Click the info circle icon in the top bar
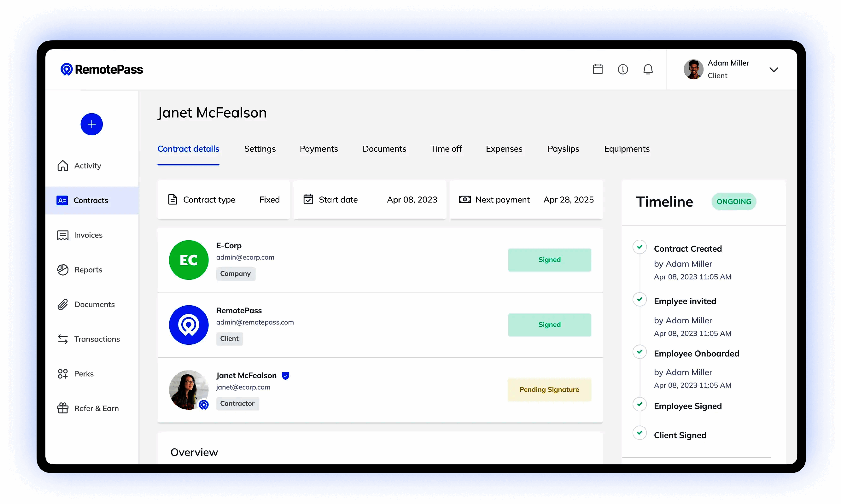 (x=623, y=69)
